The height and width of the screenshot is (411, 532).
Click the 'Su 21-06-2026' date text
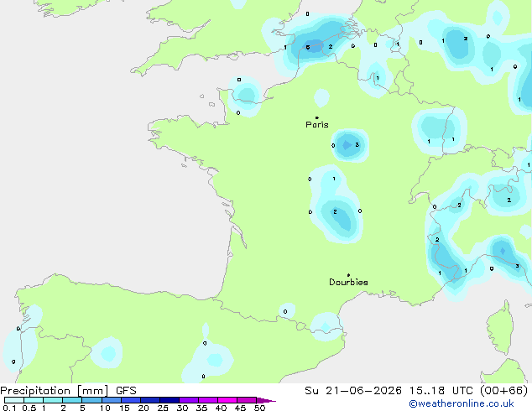[353, 391]
